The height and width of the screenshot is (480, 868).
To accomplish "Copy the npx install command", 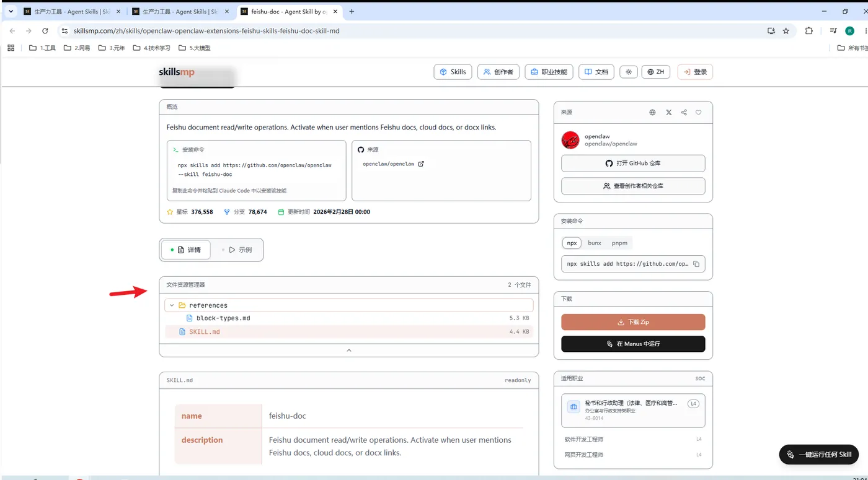I will tap(696, 264).
